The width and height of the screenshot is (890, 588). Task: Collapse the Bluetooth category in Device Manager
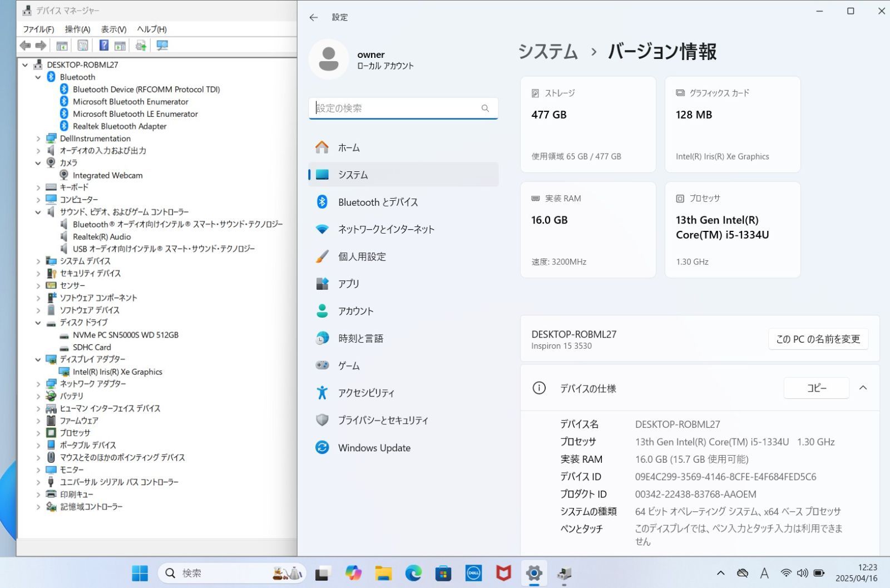click(x=38, y=77)
